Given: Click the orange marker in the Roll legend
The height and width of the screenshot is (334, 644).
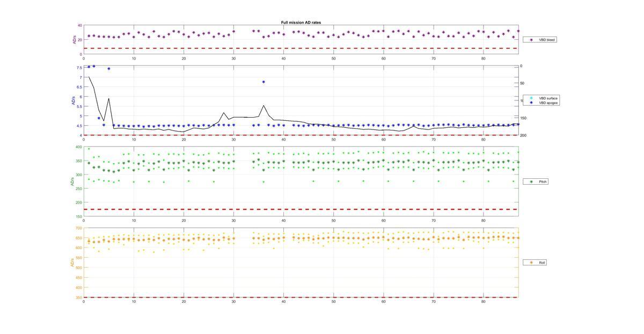Looking at the screenshot, I should (531, 263).
